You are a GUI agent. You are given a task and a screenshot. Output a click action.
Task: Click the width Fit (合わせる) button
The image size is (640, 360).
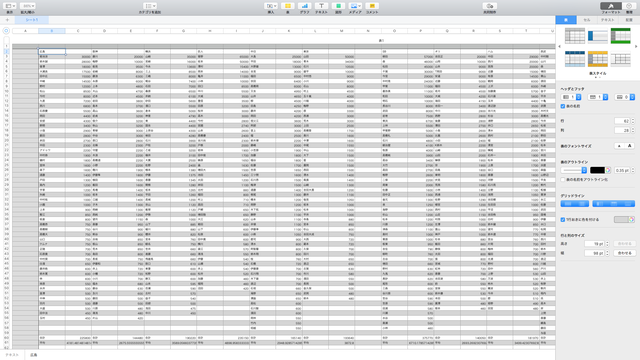tap(624, 253)
